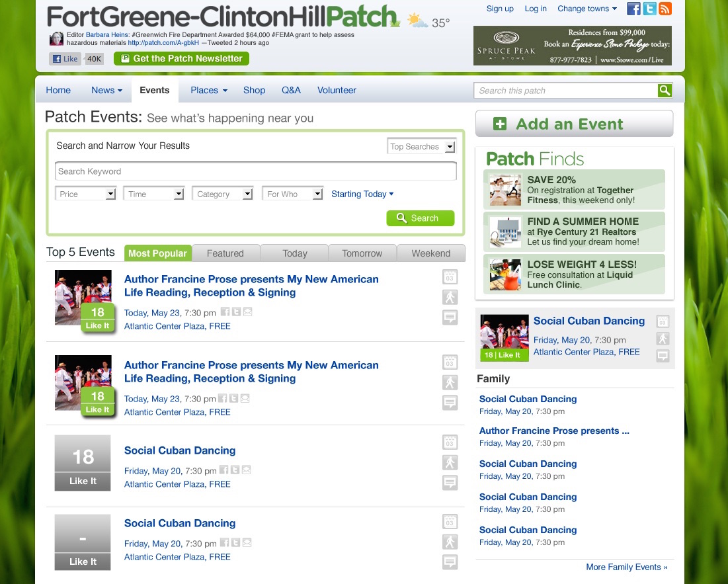The height and width of the screenshot is (584, 728).
Task: Open the For Who dropdown
Action: (292, 194)
